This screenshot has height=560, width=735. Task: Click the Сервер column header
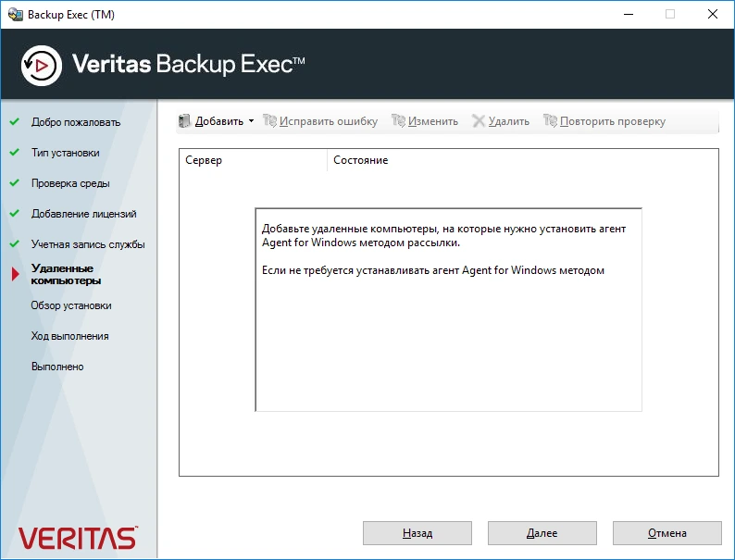coord(253,160)
